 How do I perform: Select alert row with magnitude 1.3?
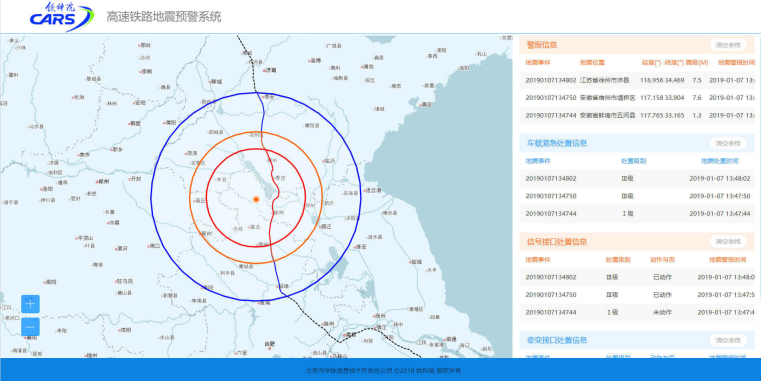click(x=637, y=116)
